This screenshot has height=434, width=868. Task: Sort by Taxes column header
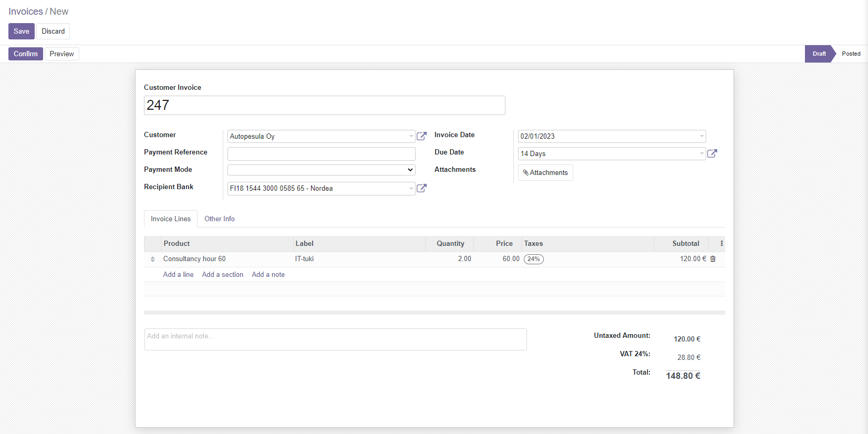[588, 243]
